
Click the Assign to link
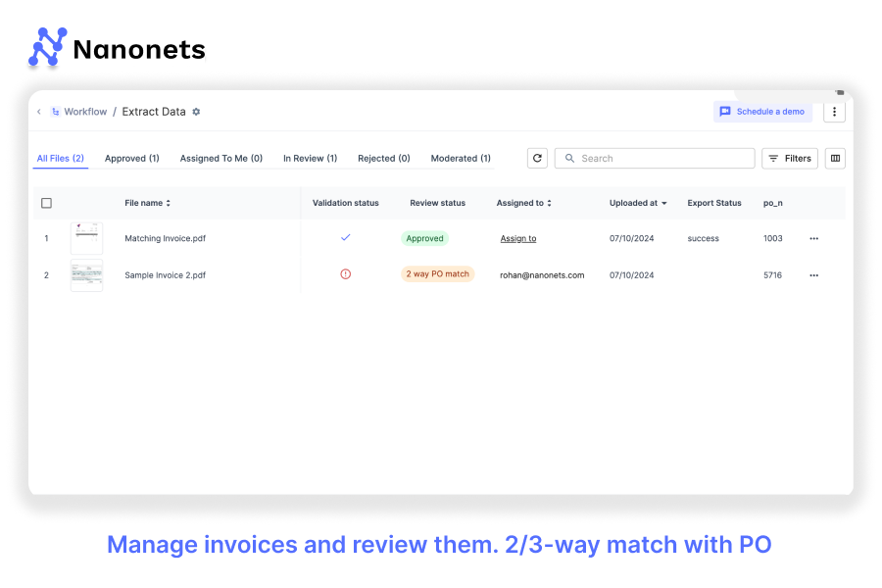tap(518, 238)
